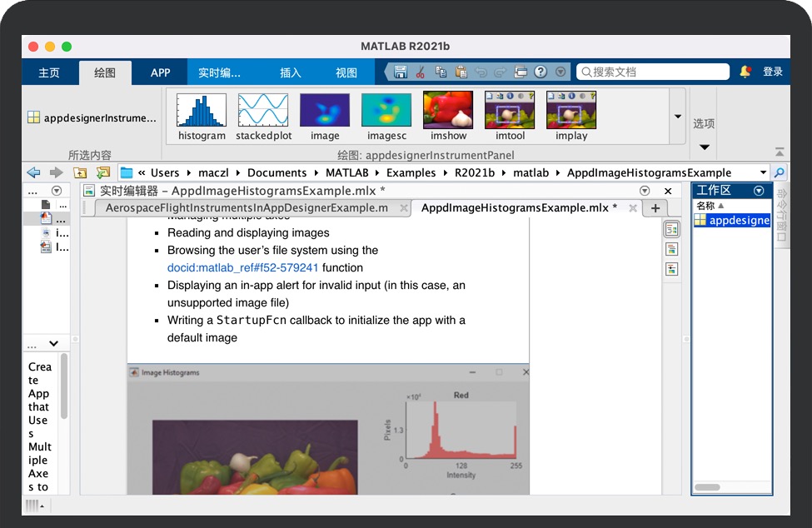Viewport: 812px width, 528px height.
Task: Switch to output inline view
Action: (671, 249)
